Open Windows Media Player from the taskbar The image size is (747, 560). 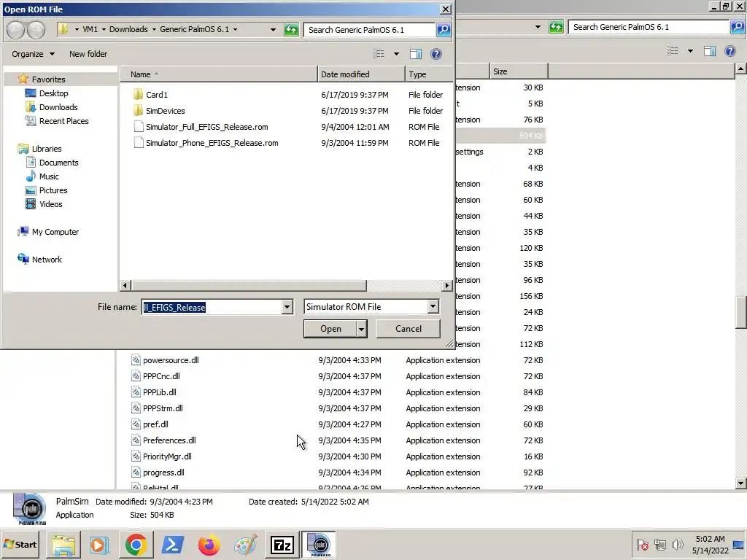[99, 545]
